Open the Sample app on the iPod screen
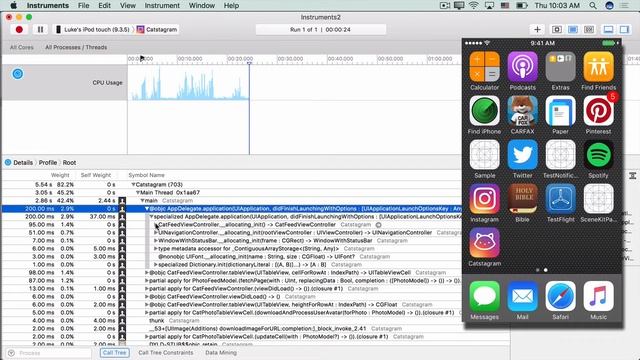The width and height of the screenshot is (640, 360). click(x=484, y=155)
